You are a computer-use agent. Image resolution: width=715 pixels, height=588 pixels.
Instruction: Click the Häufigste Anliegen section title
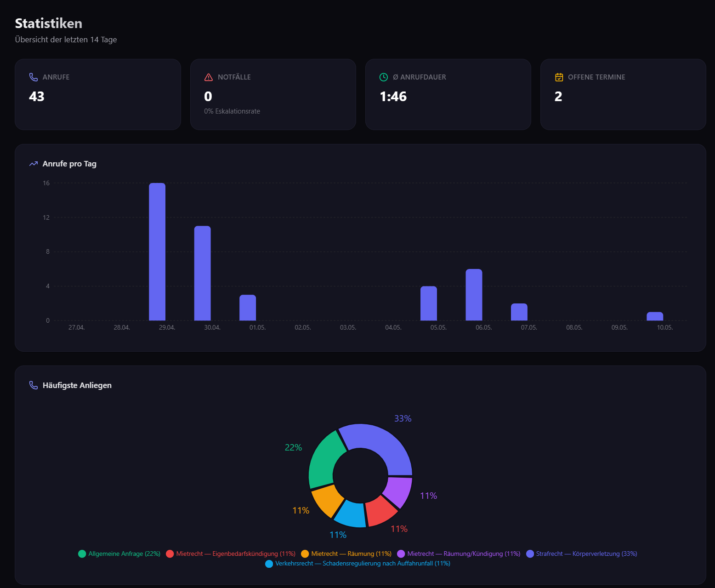click(x=77, y=385)
